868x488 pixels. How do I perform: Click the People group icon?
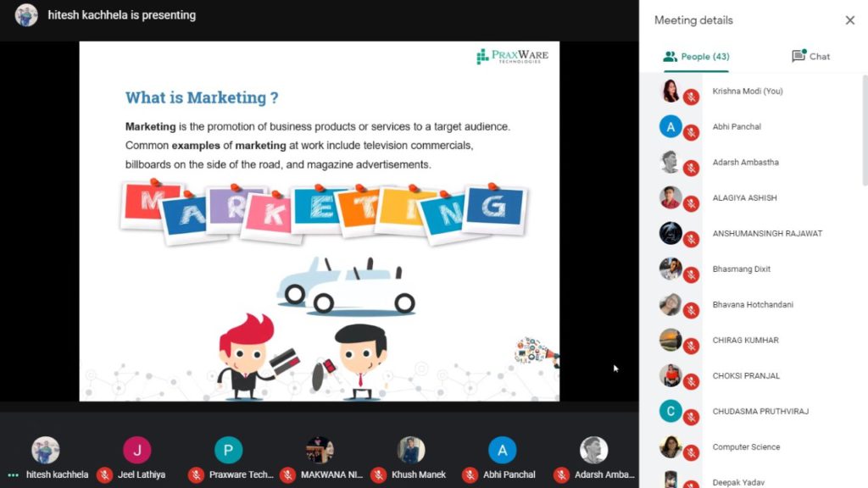tap(670, 57)
